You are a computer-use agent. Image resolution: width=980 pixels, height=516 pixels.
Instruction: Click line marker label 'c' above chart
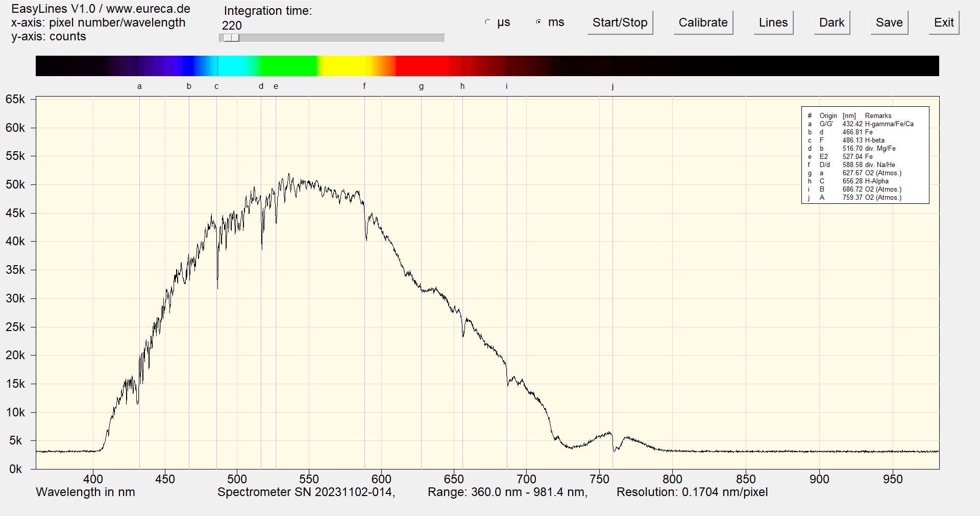(x=216, y=86)
